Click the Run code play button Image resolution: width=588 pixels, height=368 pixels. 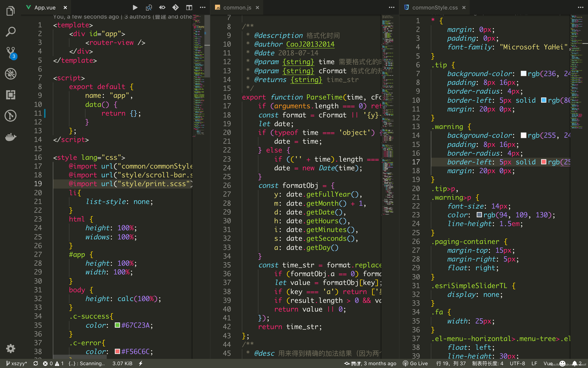135,8
